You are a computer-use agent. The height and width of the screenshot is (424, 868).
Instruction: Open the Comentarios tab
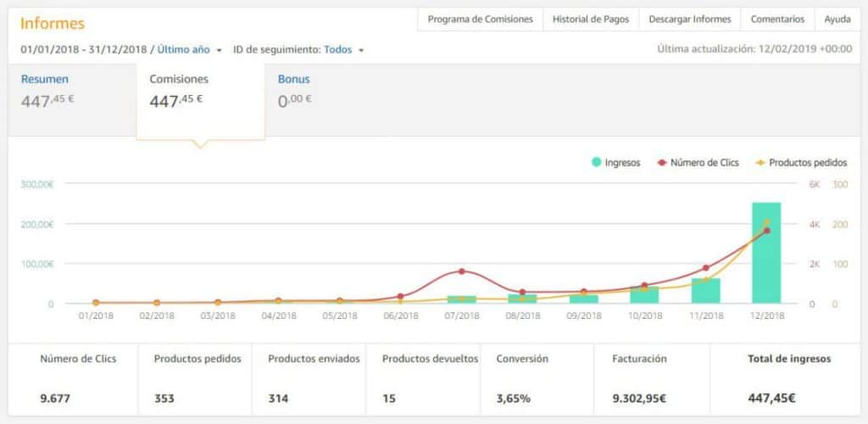(x=777, y=20)
